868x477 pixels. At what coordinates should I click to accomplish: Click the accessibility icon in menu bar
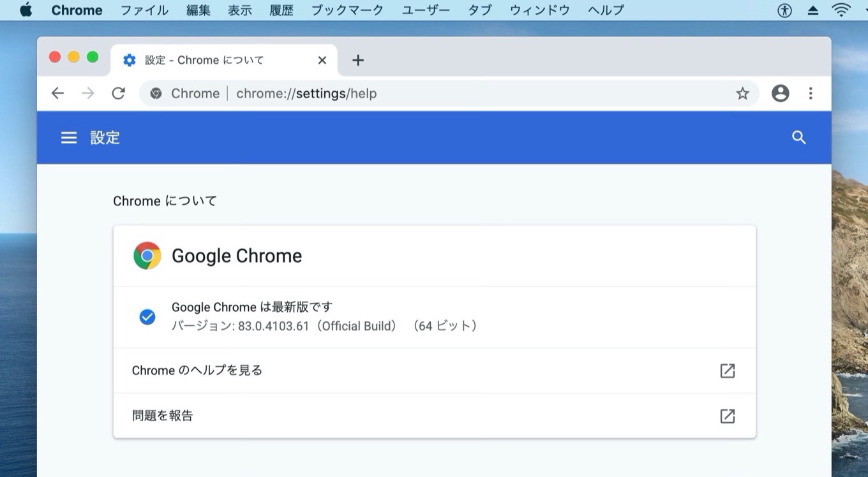coord(784,10)
